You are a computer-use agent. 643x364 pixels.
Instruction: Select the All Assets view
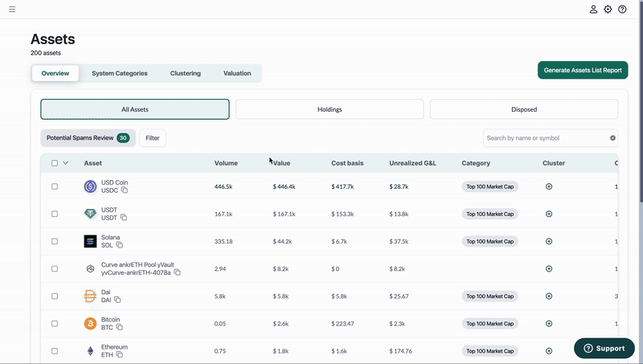pos(135,109)
